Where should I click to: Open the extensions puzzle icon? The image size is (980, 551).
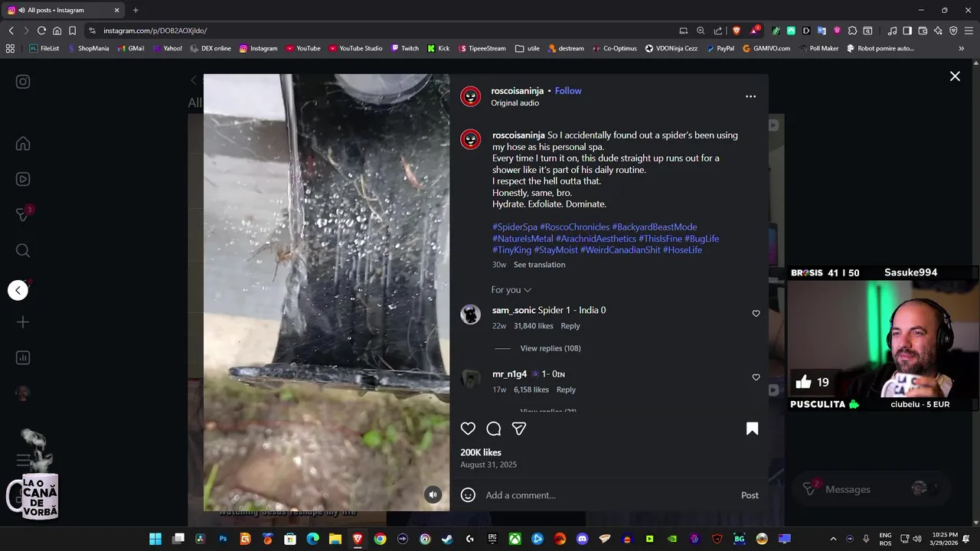[852, 31]
